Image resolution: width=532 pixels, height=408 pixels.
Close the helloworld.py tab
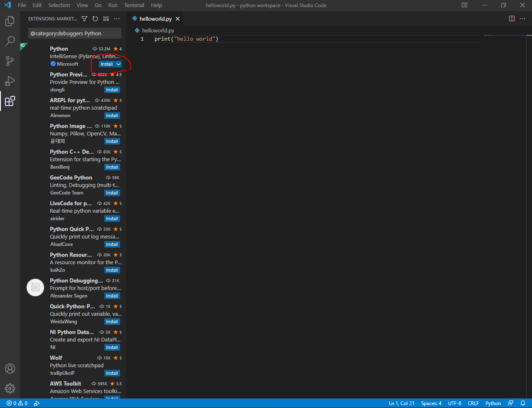tap(177, 19)
